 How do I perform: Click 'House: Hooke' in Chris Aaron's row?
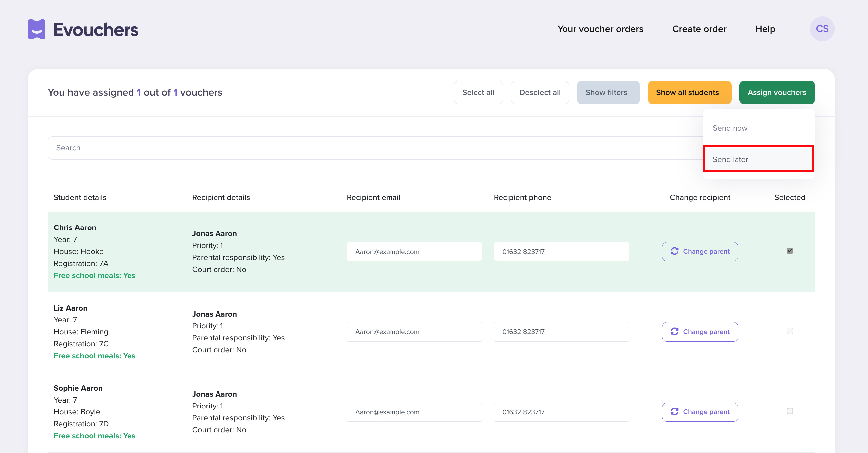coord(78,251)
